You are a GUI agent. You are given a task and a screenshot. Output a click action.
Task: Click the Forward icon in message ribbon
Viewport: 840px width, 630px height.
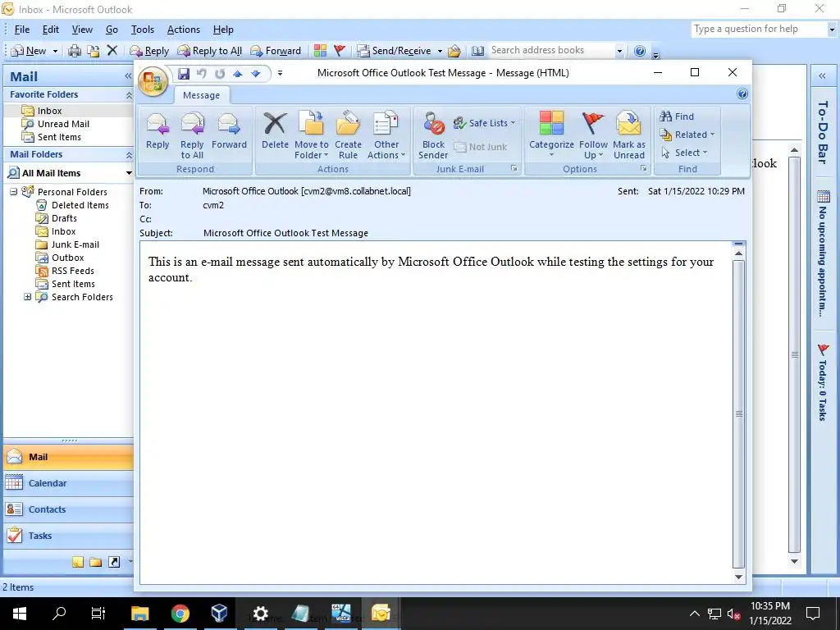[x=230, y=130]
